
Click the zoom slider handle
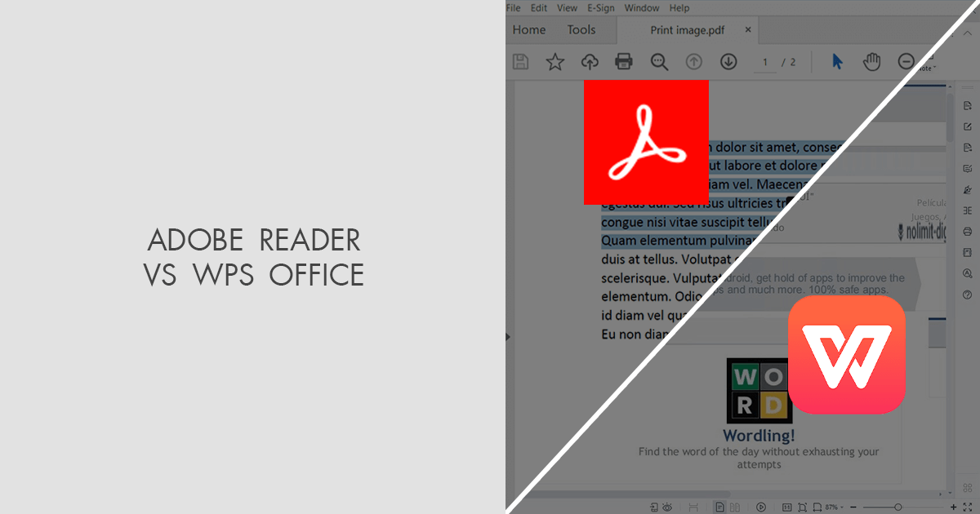898,507
